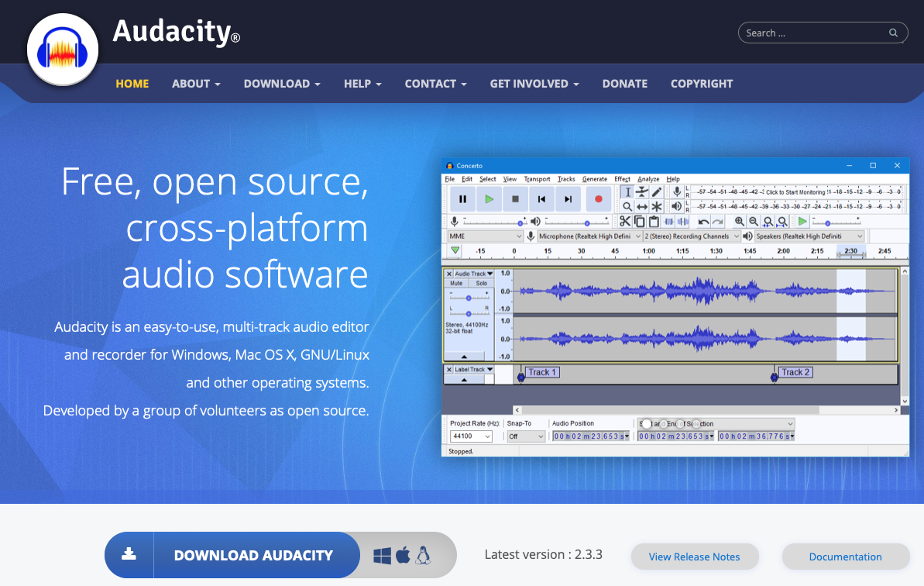Select the Zoom magnifier tool in tools toolbar
The image size is (924, 586).
(627, 206)
